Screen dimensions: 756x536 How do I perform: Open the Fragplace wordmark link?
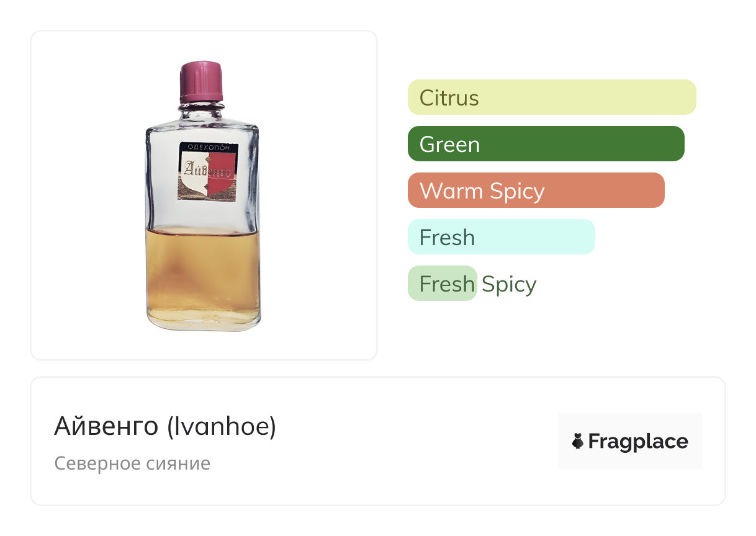click(638, 442)
